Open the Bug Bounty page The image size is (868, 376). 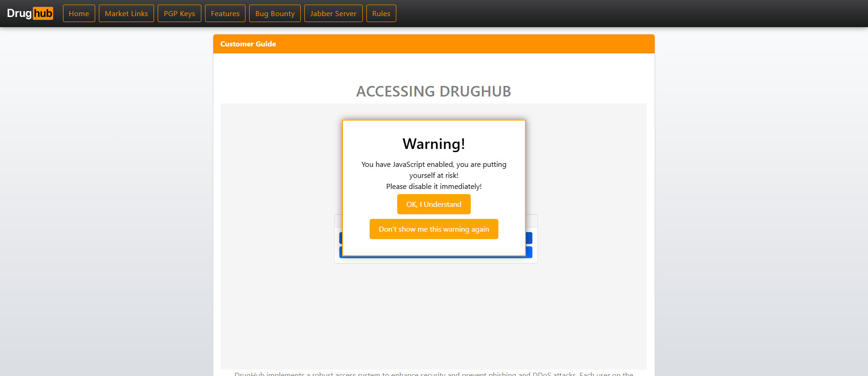click(x=275, y=13)
